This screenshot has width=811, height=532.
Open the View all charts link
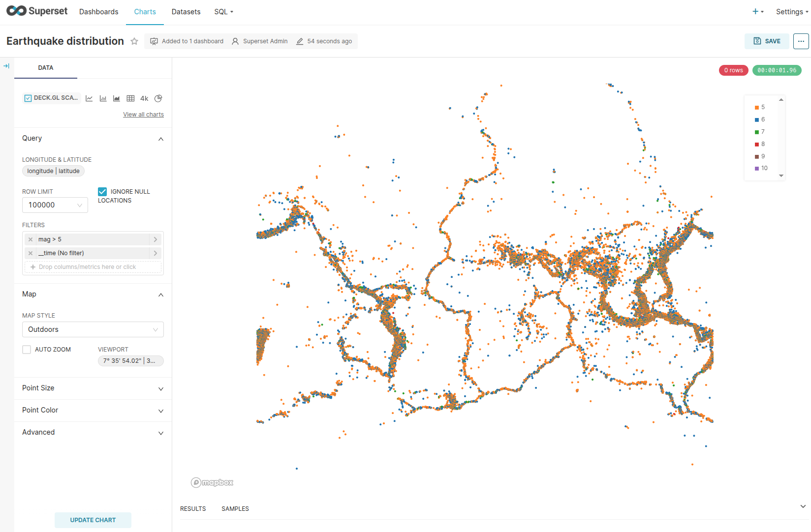coord(143,115)
